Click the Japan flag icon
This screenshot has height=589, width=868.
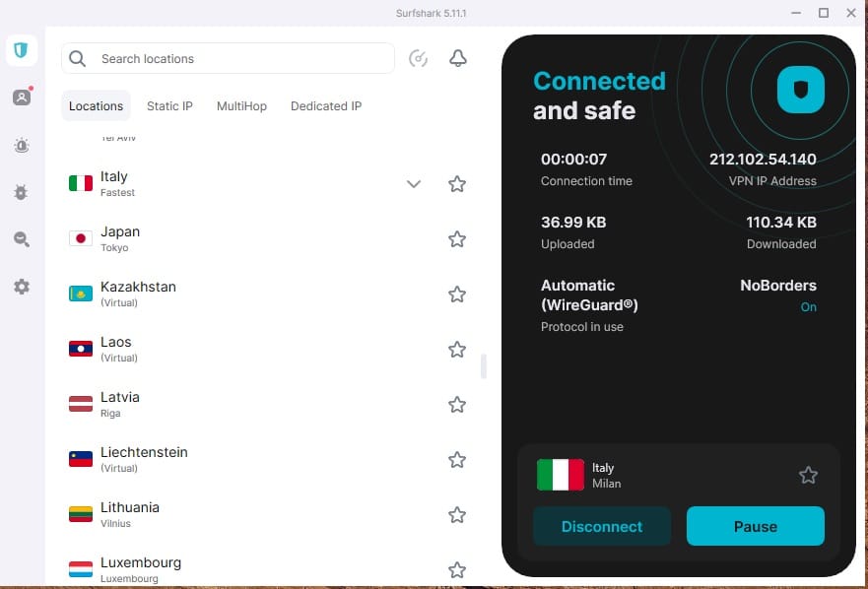click(81, 238)
